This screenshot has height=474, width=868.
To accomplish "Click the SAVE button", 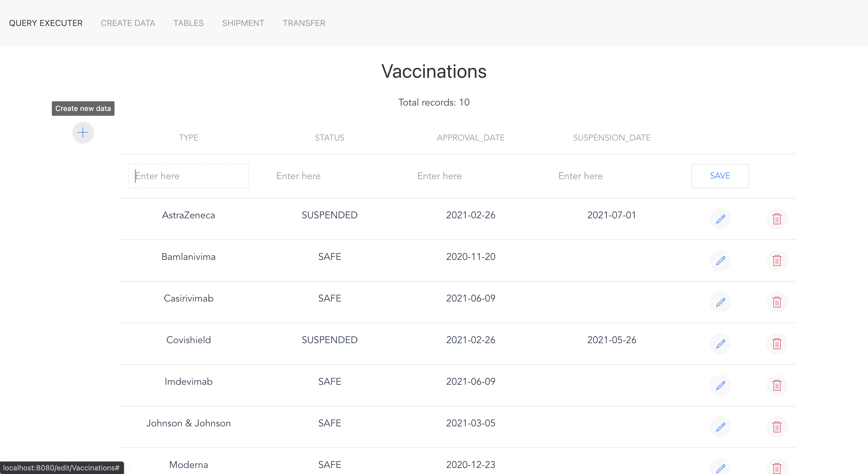I will coord(720,176).
